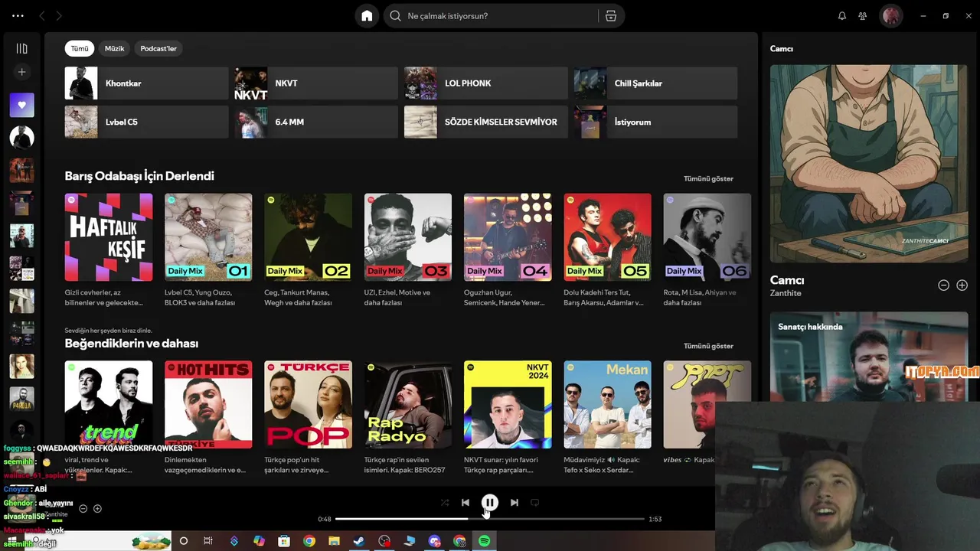Launch Google Chrome from the taskbar
Image resolution: width=980 pixels, height=551 pixels.
309,541
